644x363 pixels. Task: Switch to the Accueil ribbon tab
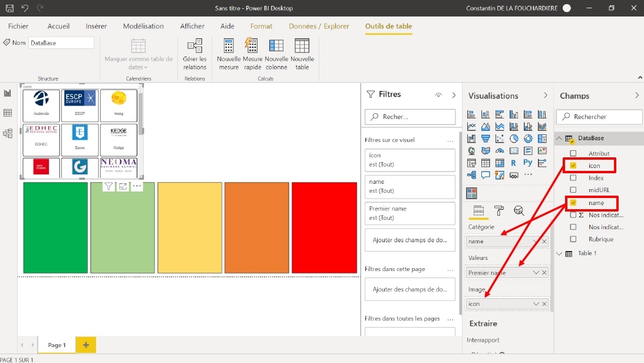point(58,26)
